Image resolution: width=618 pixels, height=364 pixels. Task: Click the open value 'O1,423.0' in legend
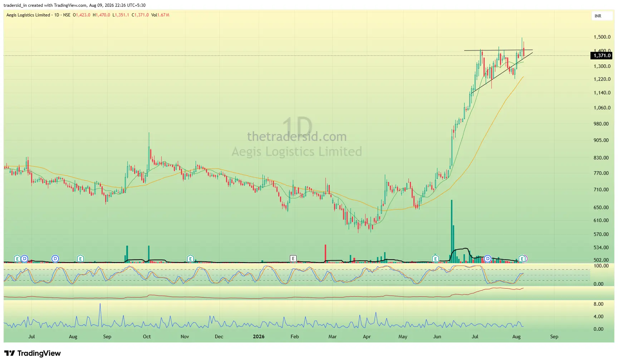tap(82, 15)
